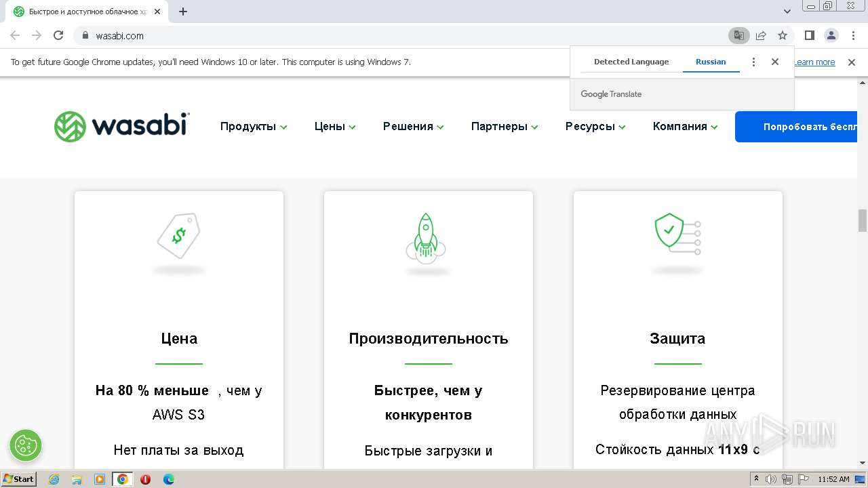Open the tab search chevron
868x488 pixels.
tap(787, 12)
